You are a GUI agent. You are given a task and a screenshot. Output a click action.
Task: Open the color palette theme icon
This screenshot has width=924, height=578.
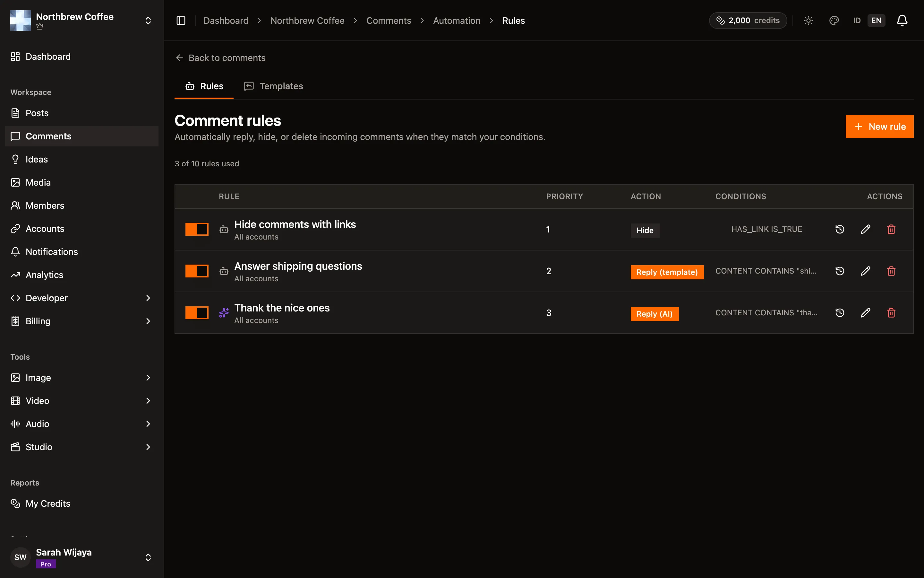pyautogui.click(x=834, y=21)
